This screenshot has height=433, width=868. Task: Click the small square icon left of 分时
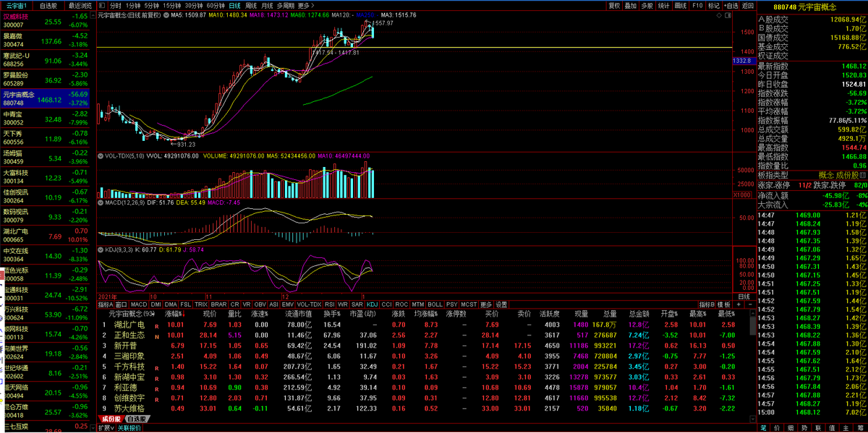102,5
